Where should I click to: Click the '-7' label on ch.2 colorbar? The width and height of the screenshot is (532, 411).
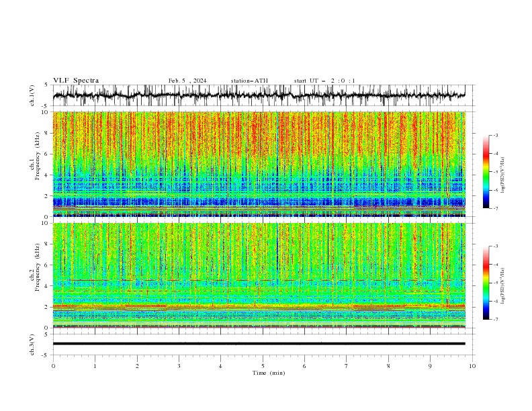496,319
